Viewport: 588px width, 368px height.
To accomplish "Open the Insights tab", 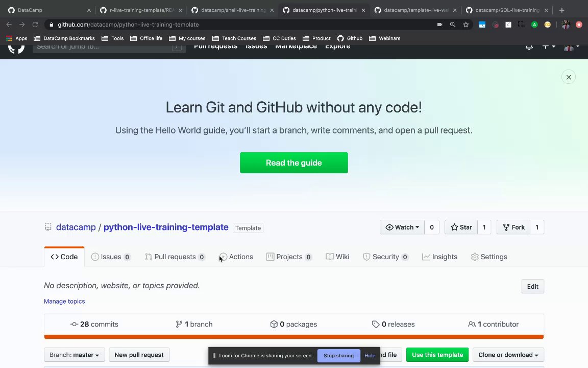I will click(x=439, y=257).
